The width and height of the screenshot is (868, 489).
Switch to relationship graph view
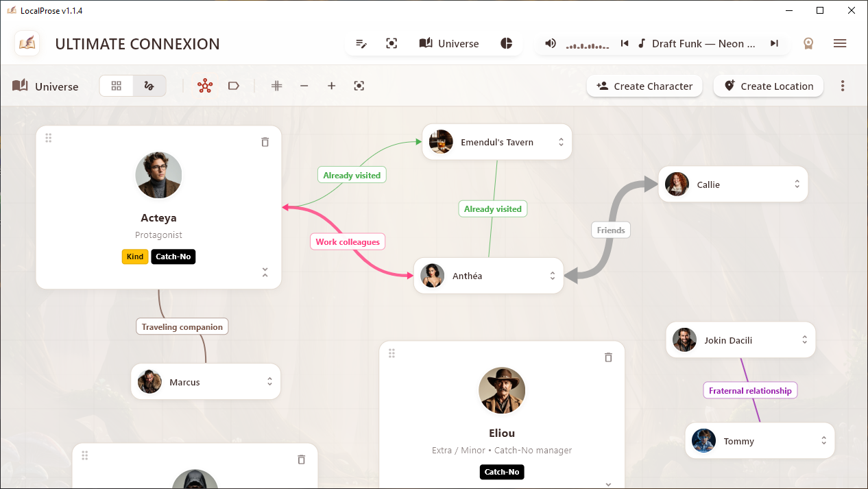click(x=149, y=86)
